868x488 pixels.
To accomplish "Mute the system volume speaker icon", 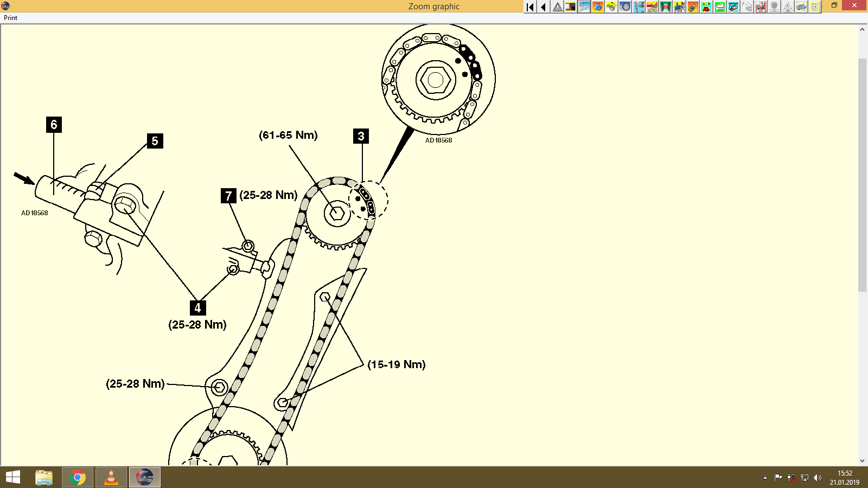I will click(818, 478).
